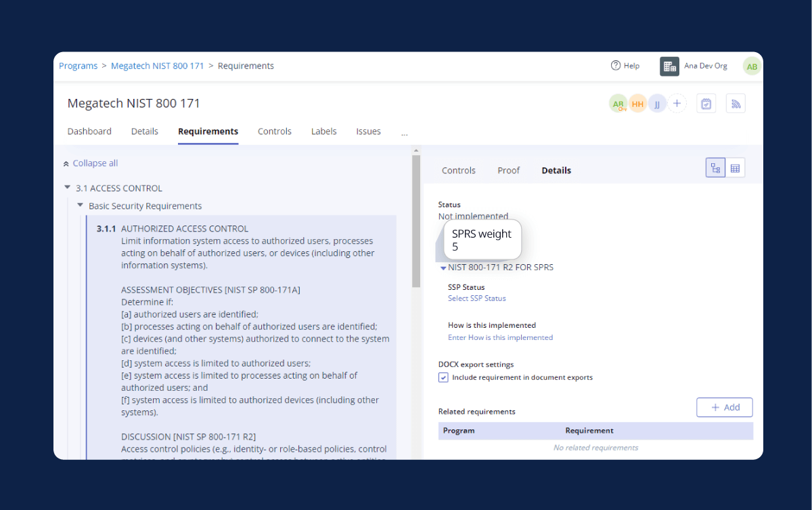Uncheck Include requirement in document exports
Viewport: 812px width, 510px height.
443,377
